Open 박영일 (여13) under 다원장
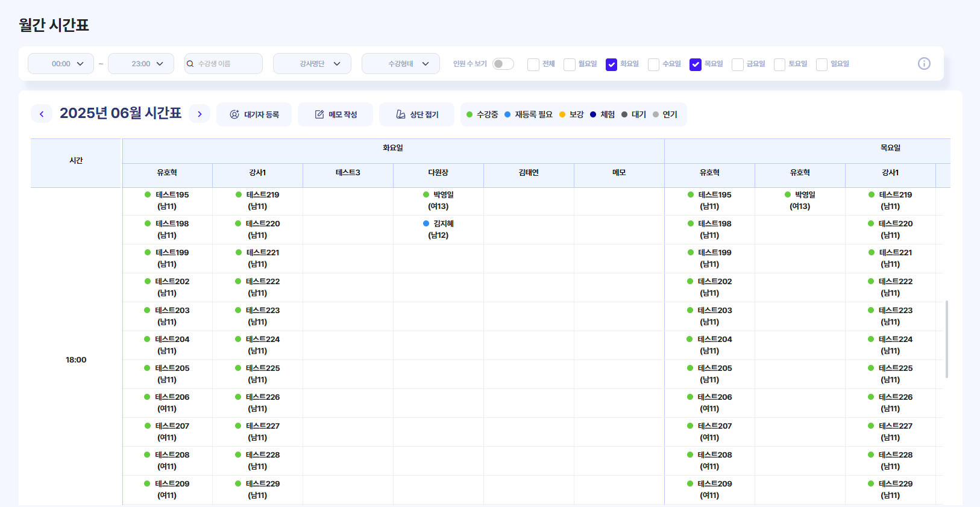980x507 pixels. point(438,201)
